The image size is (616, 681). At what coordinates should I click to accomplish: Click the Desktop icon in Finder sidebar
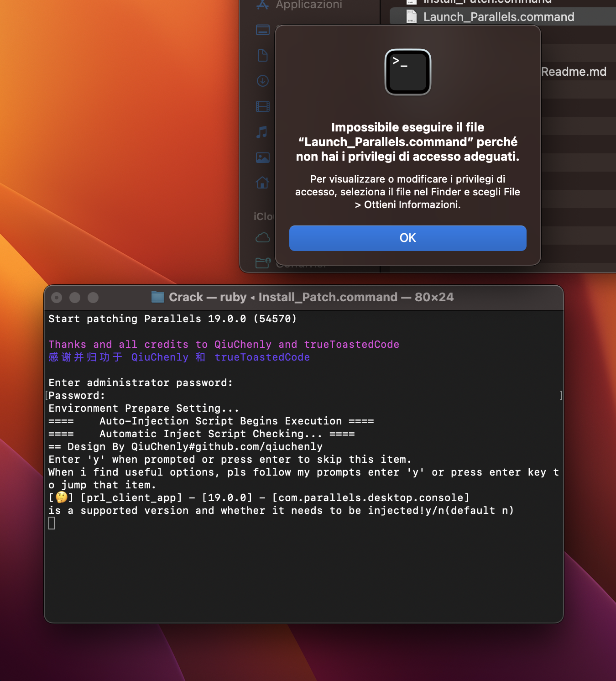[x=262, y=30]
